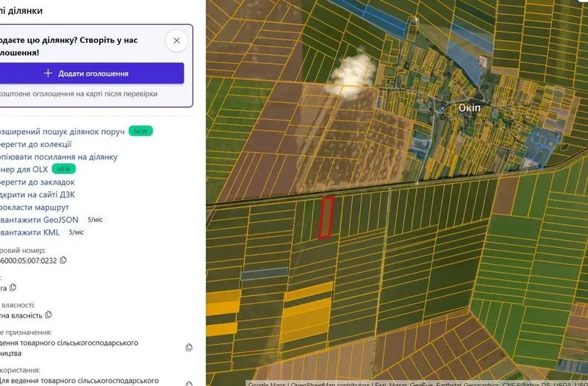This screenshot has height=386, width=588.
Task: Open banner for OLX link
Action: point(24,169)
